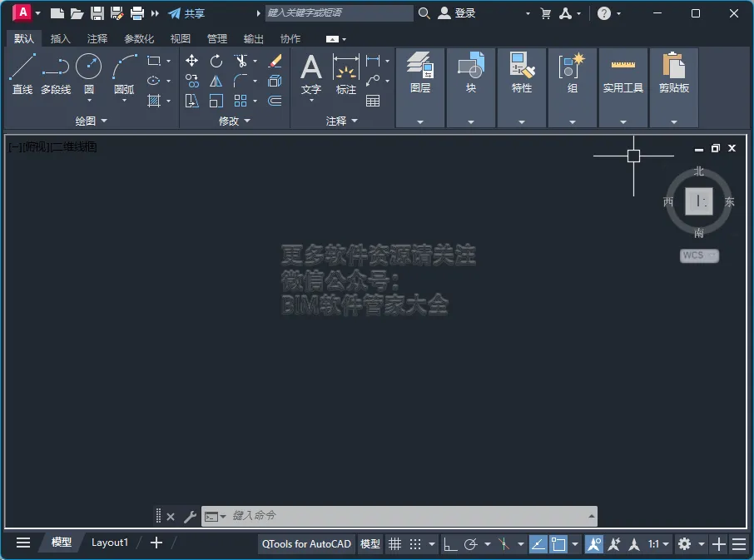Screen dimensions: 754x560
Task: Expand the 注释 panel
Action: coord(342,121)
